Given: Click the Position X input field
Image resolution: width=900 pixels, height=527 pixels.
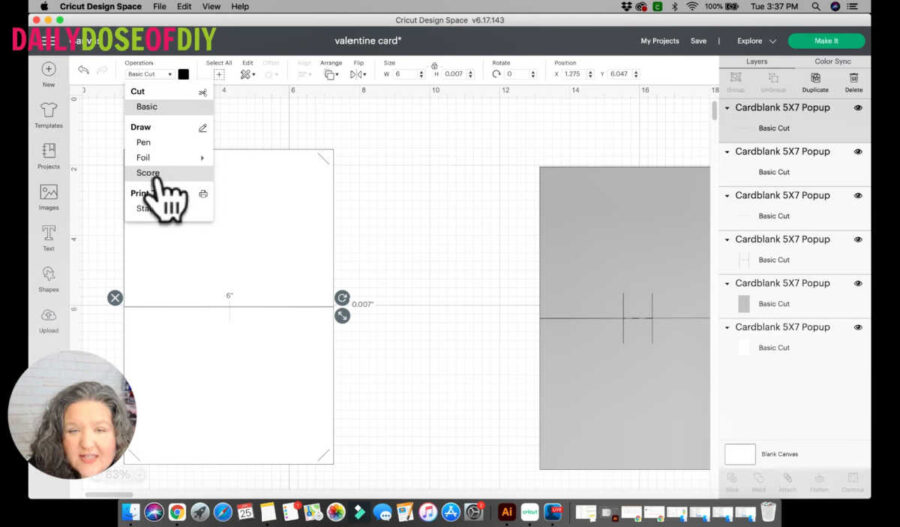Looking at the screenshot, I should (575, 75).
